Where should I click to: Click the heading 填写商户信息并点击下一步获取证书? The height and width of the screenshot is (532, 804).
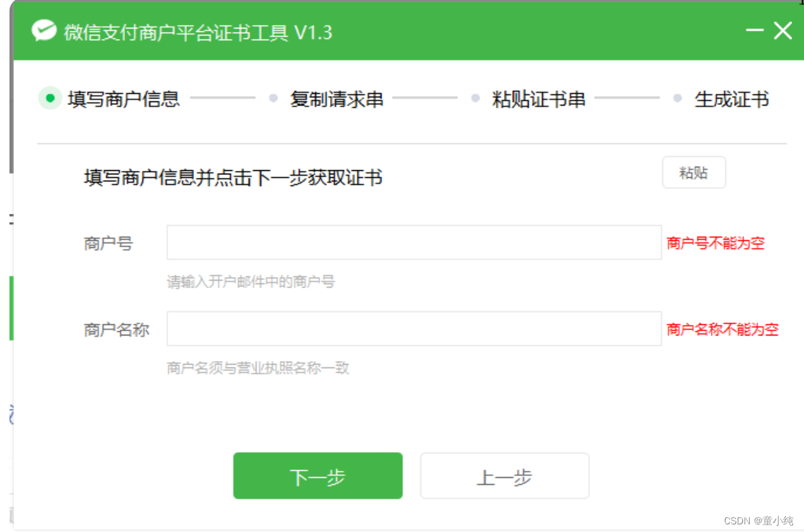pos(233,177)
